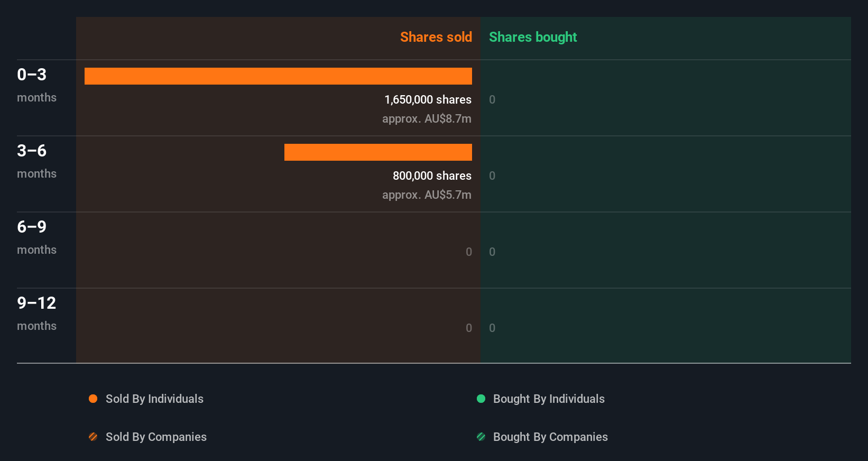868x461 pixels.
Task: Click the approx. AU$8.7m amount
Action: [427, 118]
